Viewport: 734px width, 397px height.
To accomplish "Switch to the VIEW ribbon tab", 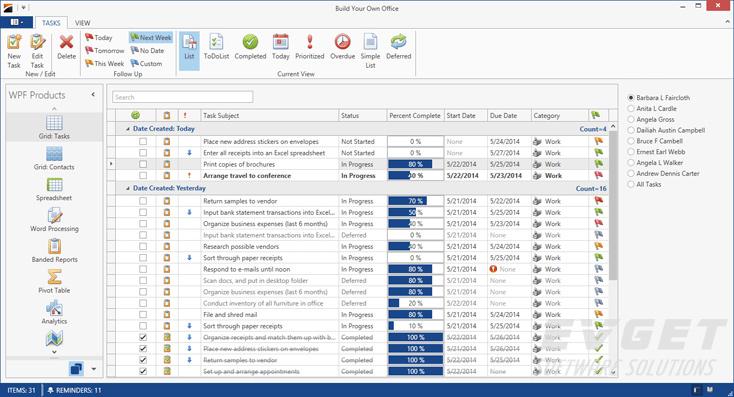I will pos(82,23).
